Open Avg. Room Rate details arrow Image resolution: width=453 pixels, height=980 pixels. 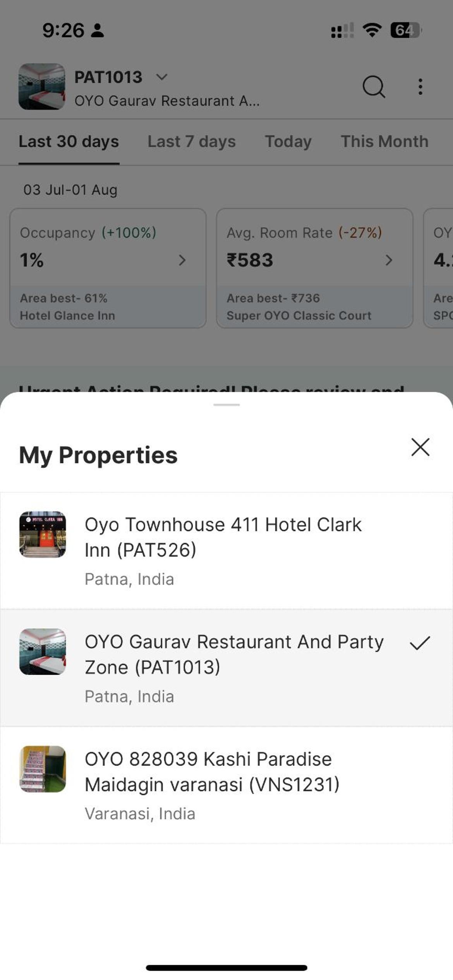click(x=389, y=260)
